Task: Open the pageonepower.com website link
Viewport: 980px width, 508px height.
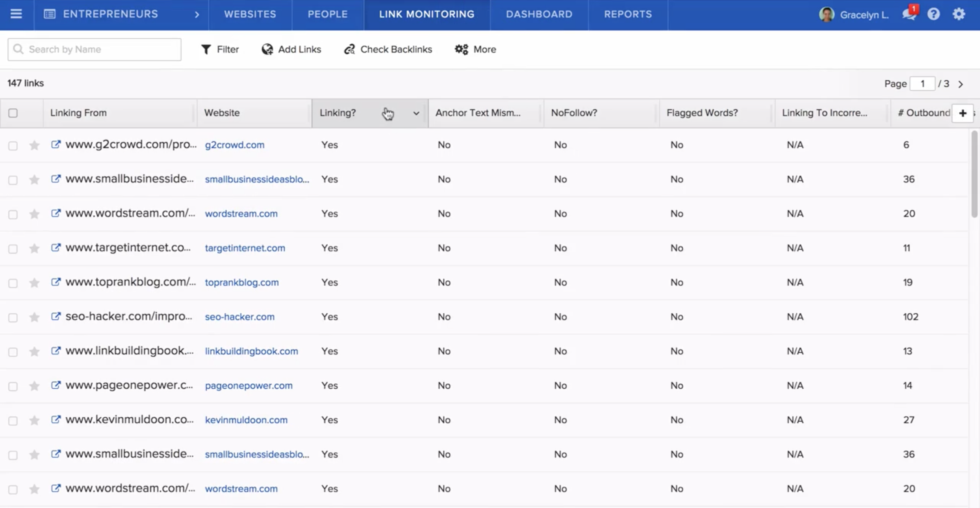Action: [249, 386]
